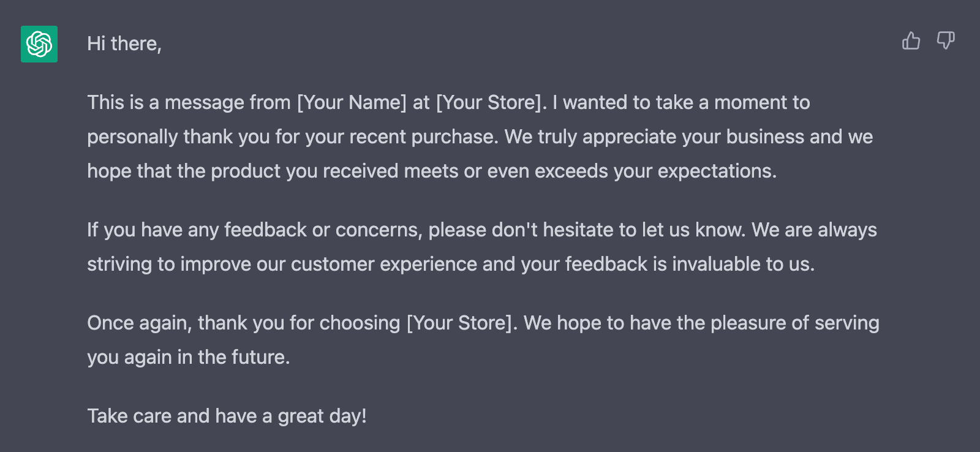This screenshot has width=980, height=452.
Task: Click the line beginning "striving to improve"
Action: pyautogui.click(x=451, y=264)
